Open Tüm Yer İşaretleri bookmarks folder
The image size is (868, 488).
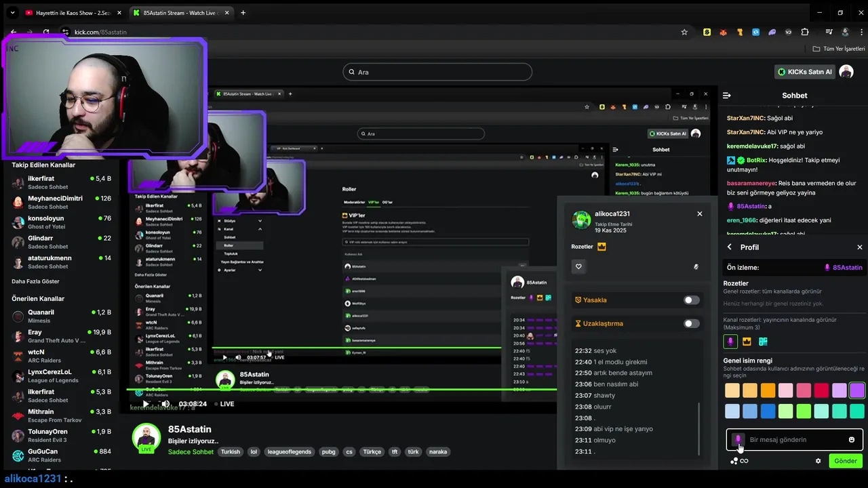tap(839, 49)
